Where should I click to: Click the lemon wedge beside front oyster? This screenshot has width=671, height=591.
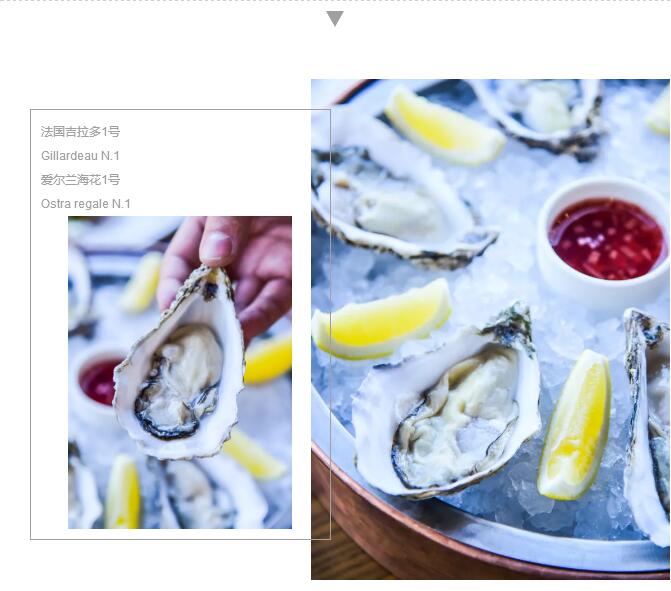[x=576, y=426]
